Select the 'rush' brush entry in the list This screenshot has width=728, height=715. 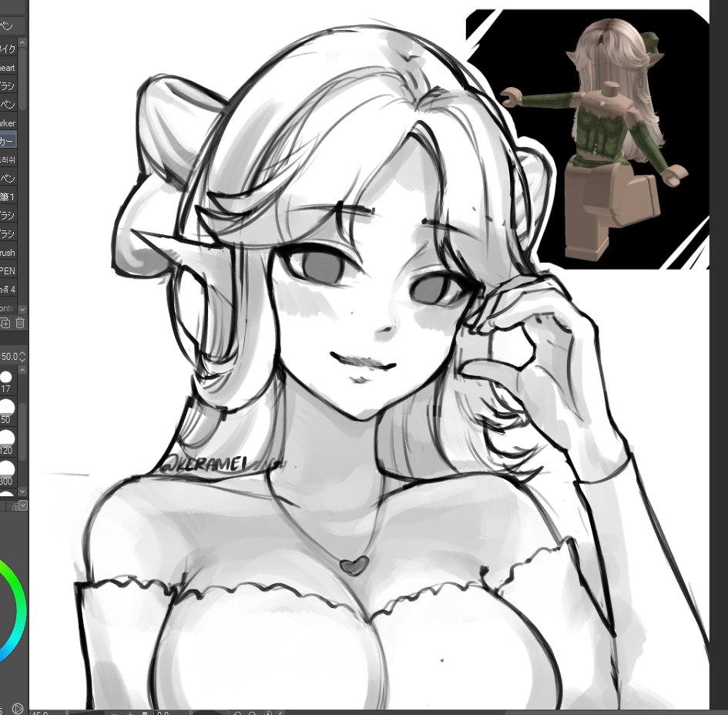8,253
